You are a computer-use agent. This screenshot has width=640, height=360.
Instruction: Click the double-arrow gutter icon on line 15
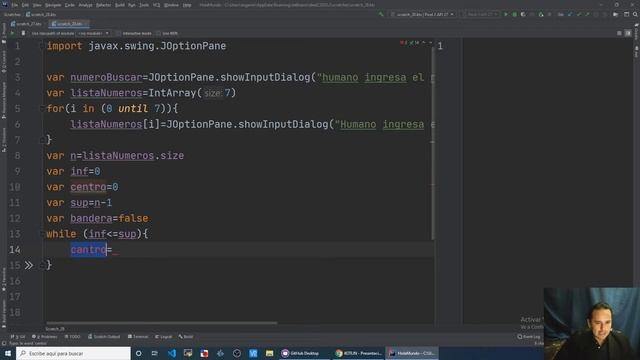[x=29, y=265]
